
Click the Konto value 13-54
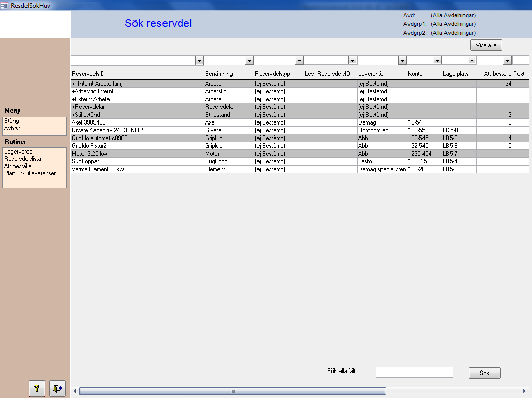(x=425, y=122)
